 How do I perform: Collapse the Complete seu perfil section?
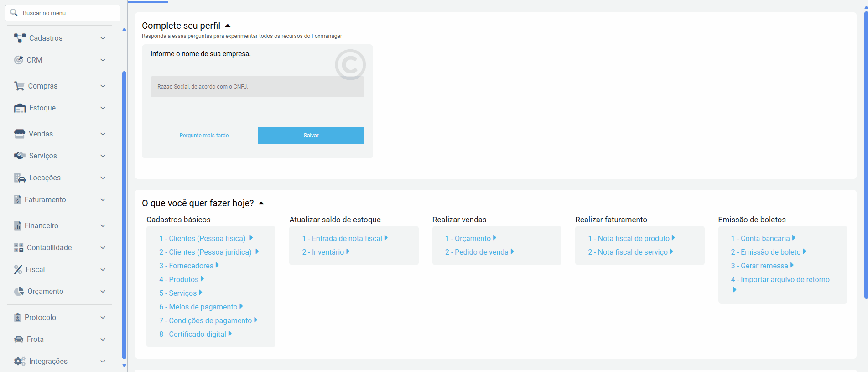[228, 26]
